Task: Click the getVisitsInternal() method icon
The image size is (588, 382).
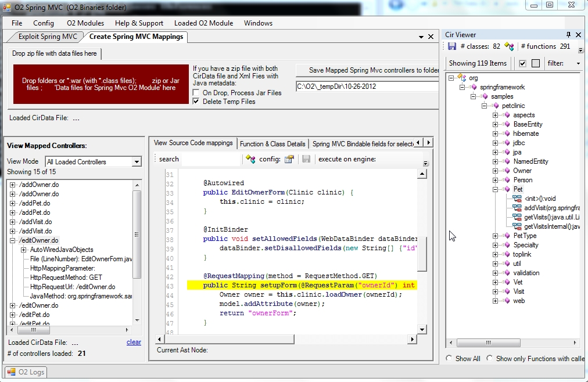Action: [517, 226]
